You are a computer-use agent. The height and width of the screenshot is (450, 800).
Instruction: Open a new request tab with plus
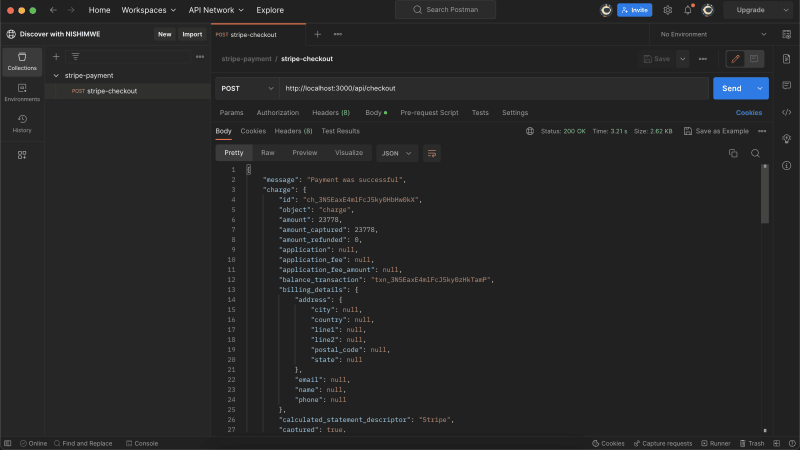click(x=317, y=34)
